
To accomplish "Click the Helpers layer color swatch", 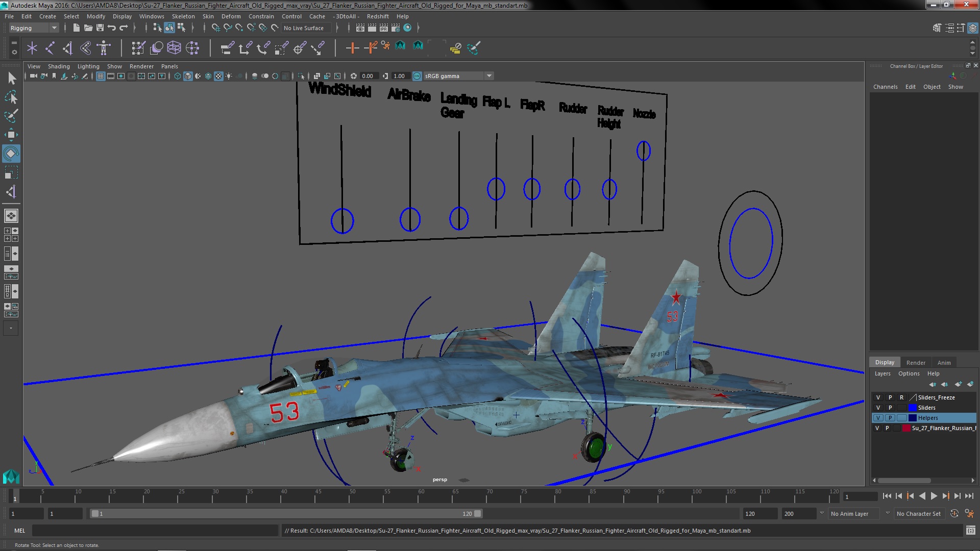I will click(x=912, y=418).
